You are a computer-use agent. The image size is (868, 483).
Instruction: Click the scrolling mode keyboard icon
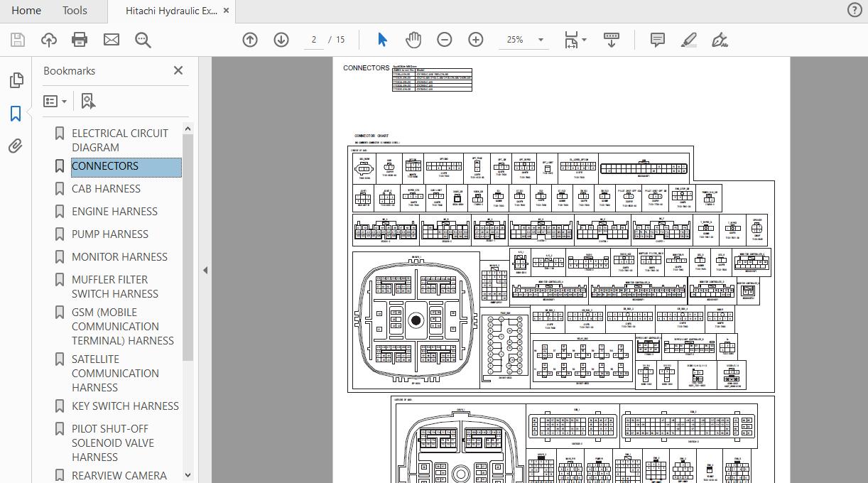click(x=612, y=40)
